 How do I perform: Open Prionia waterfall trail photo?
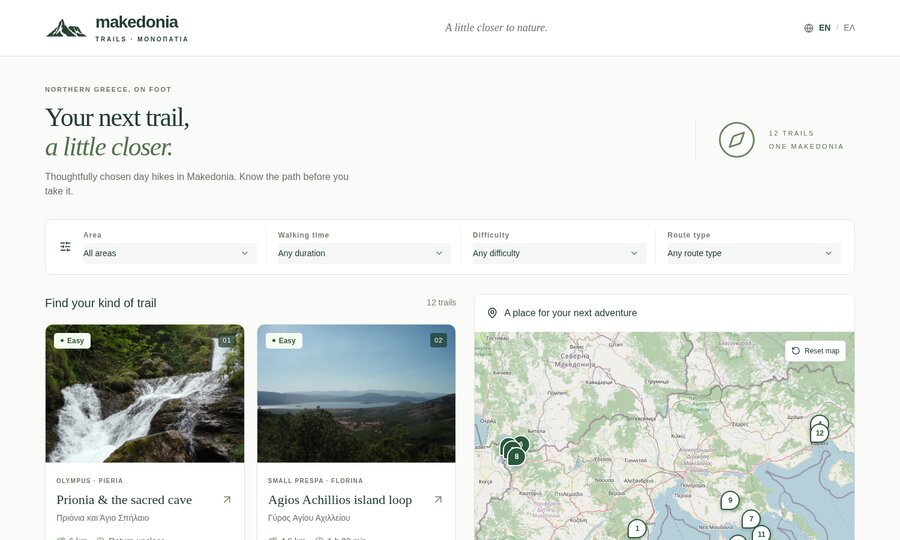(145, 394)
